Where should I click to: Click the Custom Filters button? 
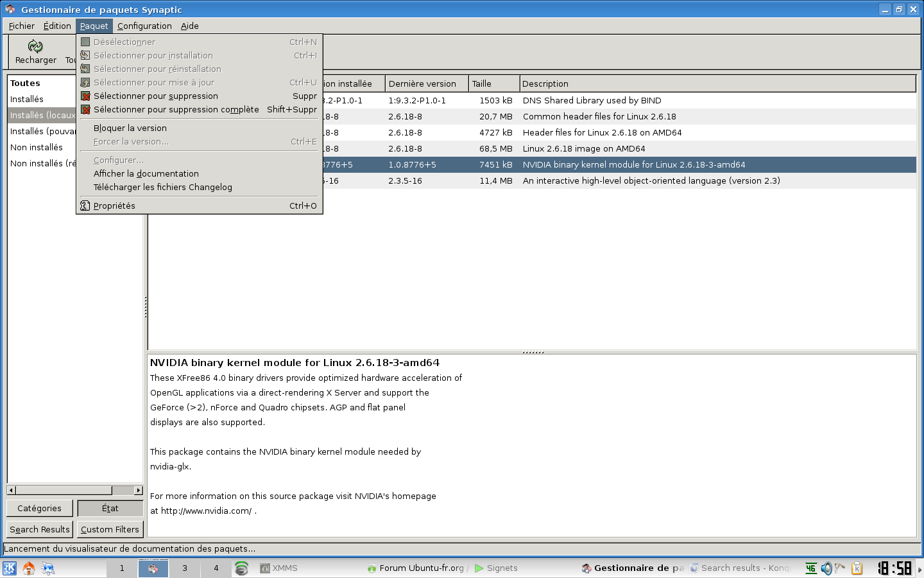point(110,529)
